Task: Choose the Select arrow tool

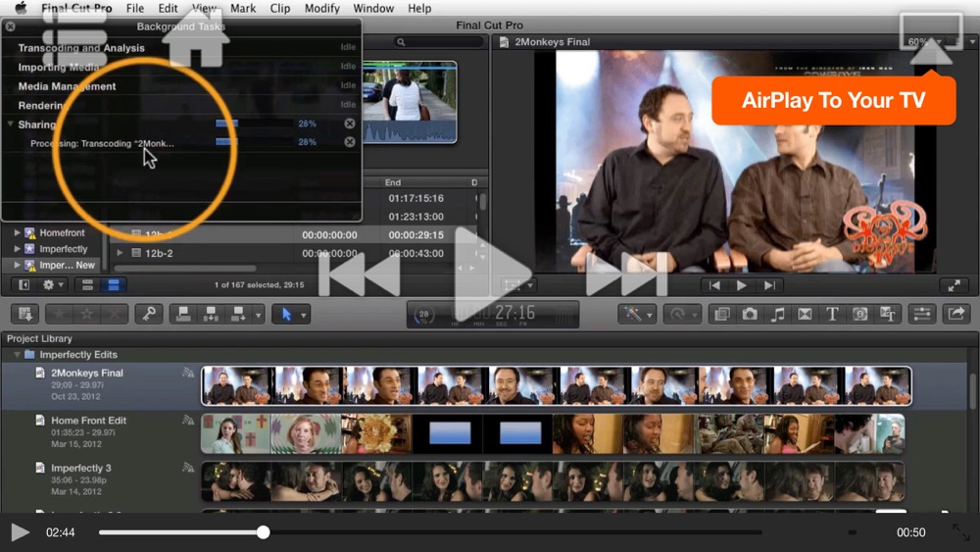Action: [x=287, y=314]
